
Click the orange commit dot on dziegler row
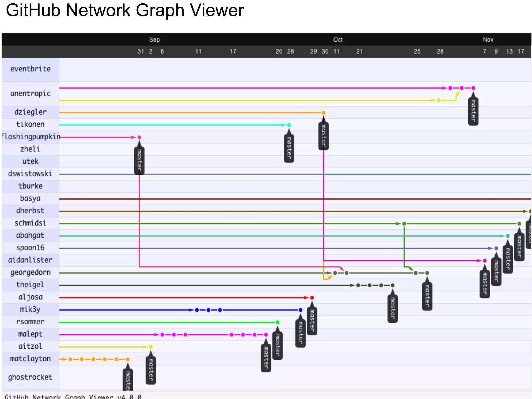tap(323, 113)
